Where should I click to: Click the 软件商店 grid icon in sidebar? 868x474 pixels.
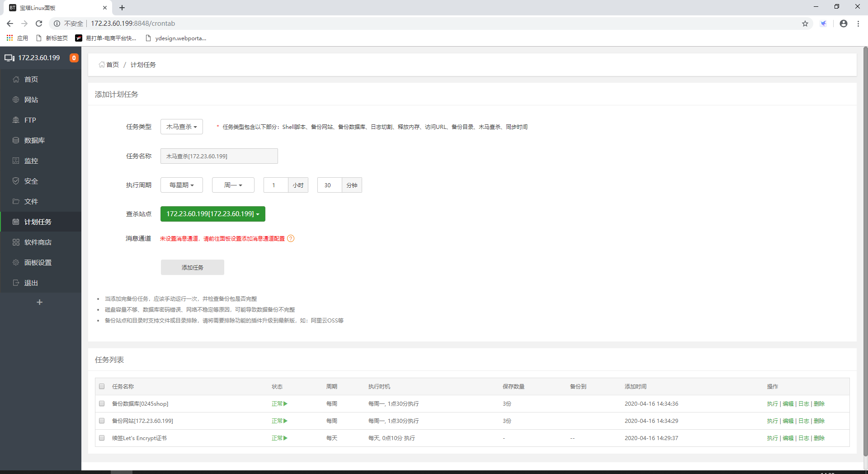click(x=16, y=242)
